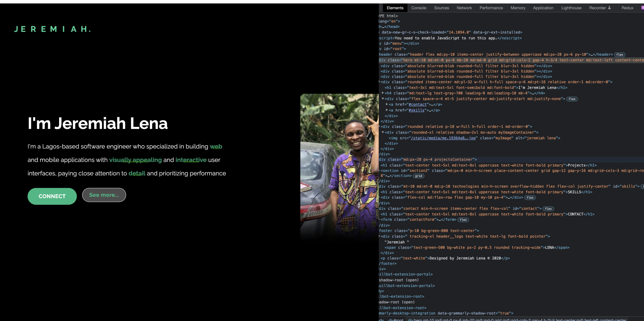Click the grid badge beside section2 element
The image size is (644, 321).
click(x=419, y=176)
